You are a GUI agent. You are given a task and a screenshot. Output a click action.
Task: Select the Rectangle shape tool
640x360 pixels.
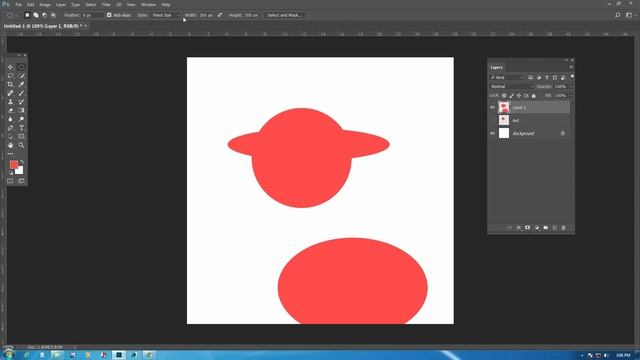pyautogui.click(x=21, y=136)
